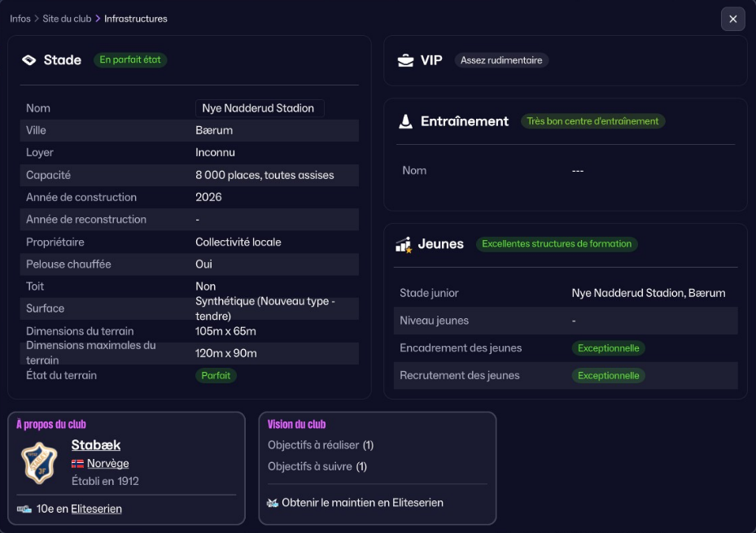The width and height of the screenshot is (756, 533).
Task: Click the En parfait état stadium badge
Action: (130, 60)
